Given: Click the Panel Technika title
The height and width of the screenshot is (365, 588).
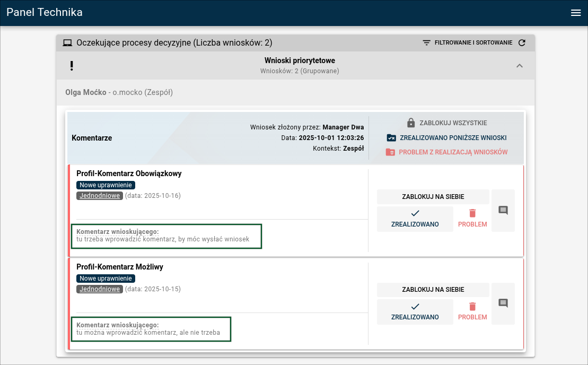Looking at the screenshot, I should tap(45, 13).
